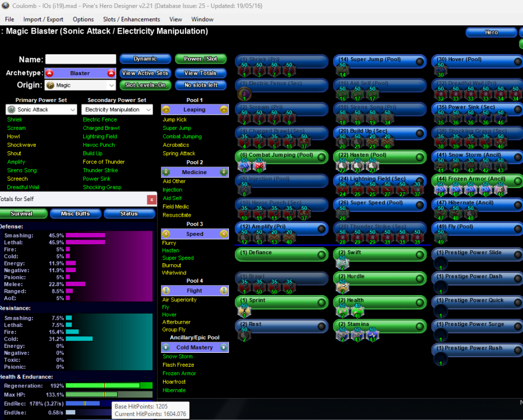523x420 pixels.
Task: Open the Slots / Enhancements menu
Action: point(132,19)
